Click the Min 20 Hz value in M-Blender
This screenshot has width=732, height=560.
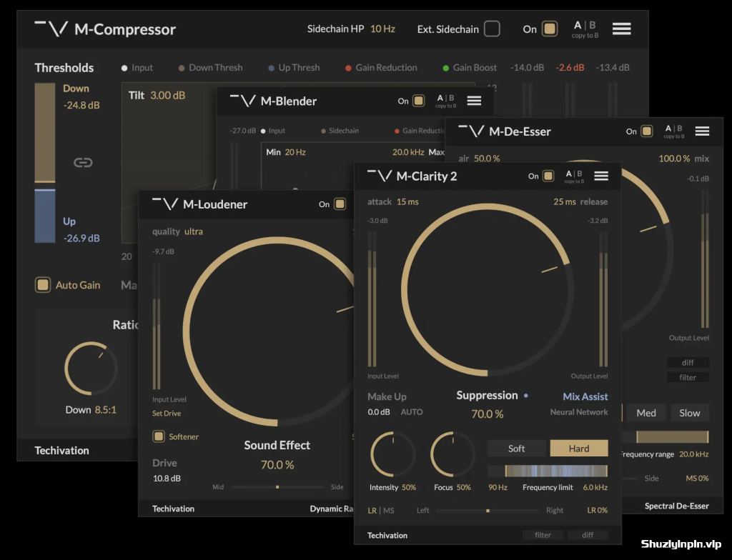(x=295, y=152)
